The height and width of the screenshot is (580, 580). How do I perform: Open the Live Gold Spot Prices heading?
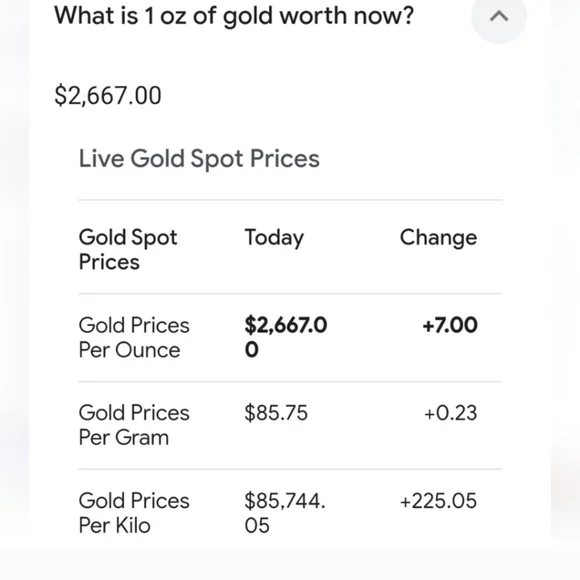[x=199, y=159]
